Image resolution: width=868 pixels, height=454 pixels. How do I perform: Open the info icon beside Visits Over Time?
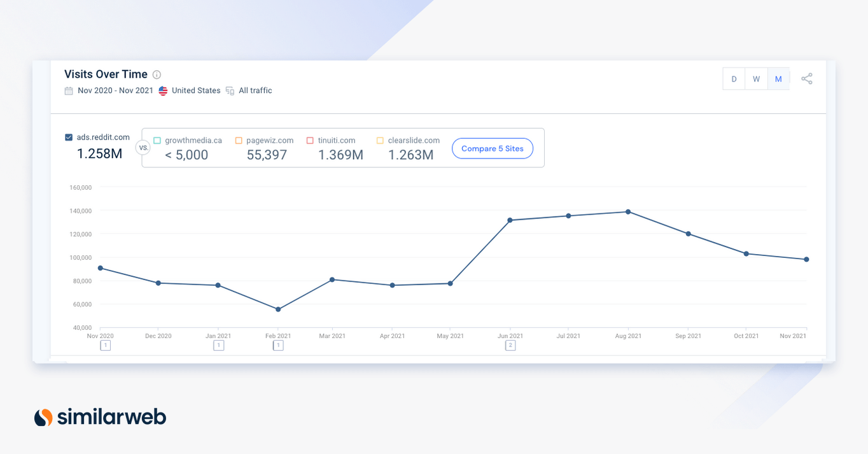[157, 74]
